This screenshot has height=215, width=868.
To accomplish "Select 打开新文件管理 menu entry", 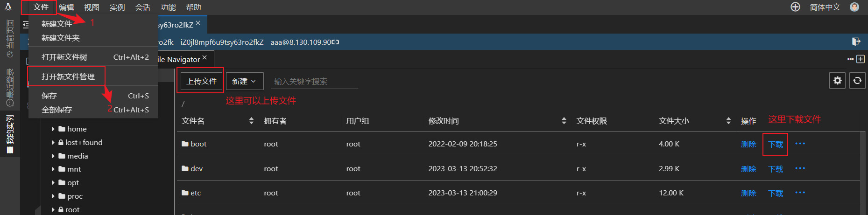I will [68, 76].
